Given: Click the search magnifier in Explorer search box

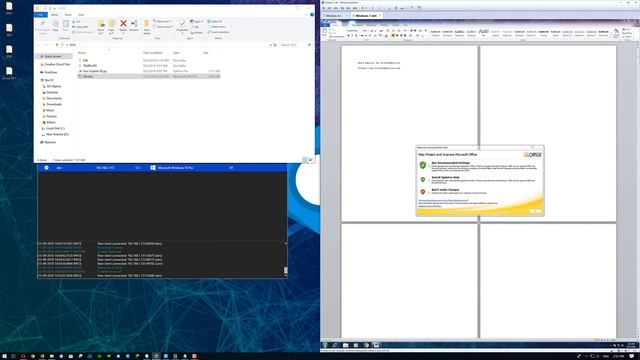Looking at the screenshot, I should (309, 45).
